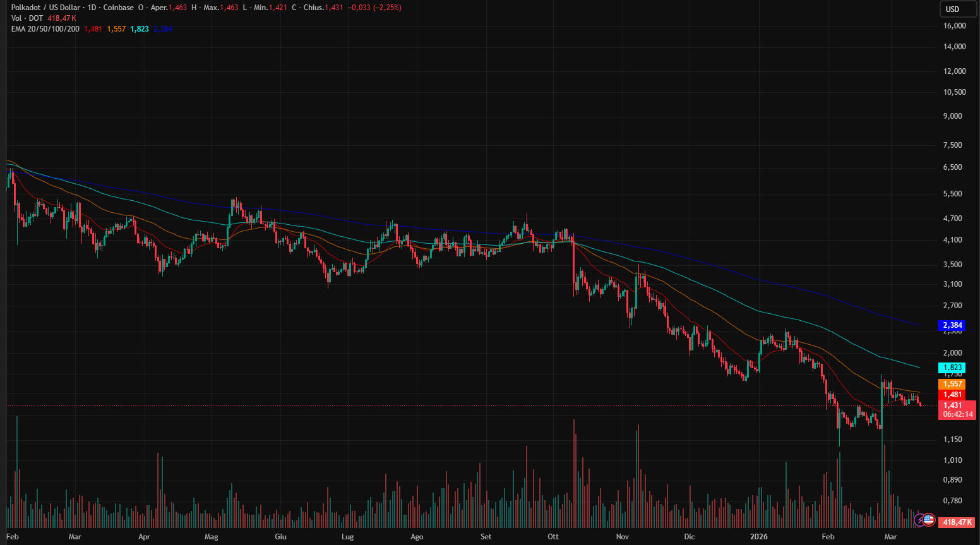Click the 3,500 price level on scale
980x545 pixels.
pyautogui.click(x=953, y=265)
